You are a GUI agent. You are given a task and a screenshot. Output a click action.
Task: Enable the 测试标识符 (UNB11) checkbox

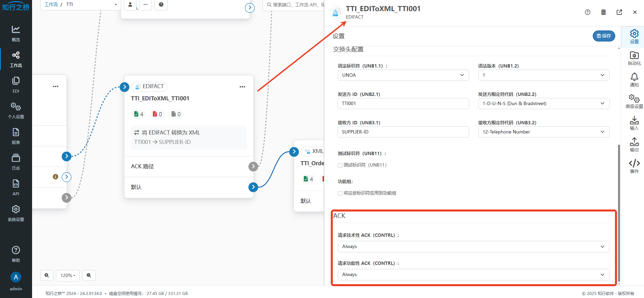coord(340,165)
